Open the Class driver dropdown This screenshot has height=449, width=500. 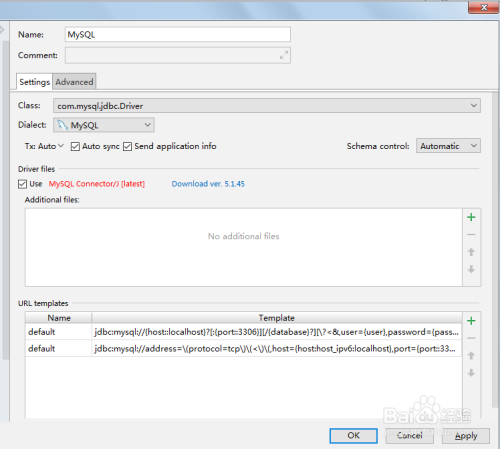[267, 106]
